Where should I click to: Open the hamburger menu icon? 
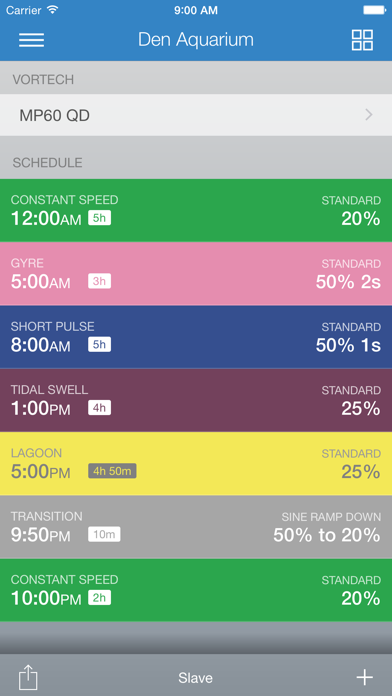pos(31,40)
